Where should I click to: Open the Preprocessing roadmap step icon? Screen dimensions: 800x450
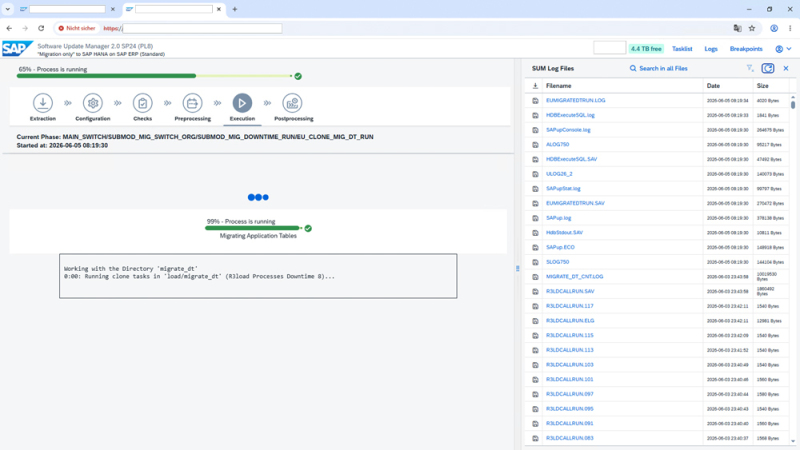[x=192, y=103]
